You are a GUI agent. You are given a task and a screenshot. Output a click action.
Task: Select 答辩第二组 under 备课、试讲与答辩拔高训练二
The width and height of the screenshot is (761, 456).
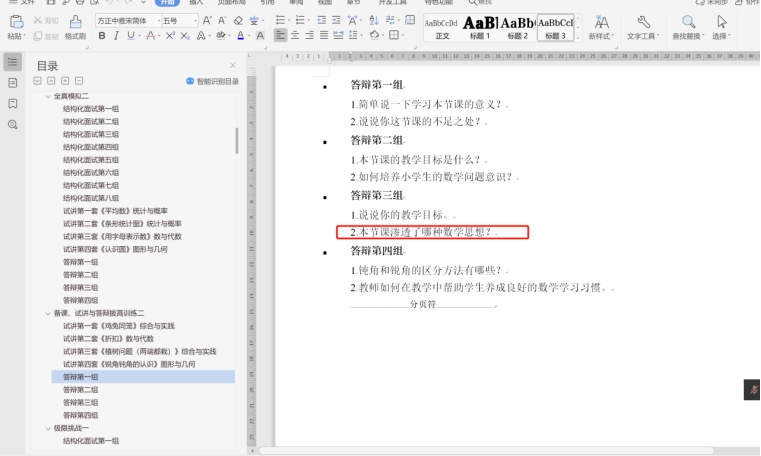point(80,390)
